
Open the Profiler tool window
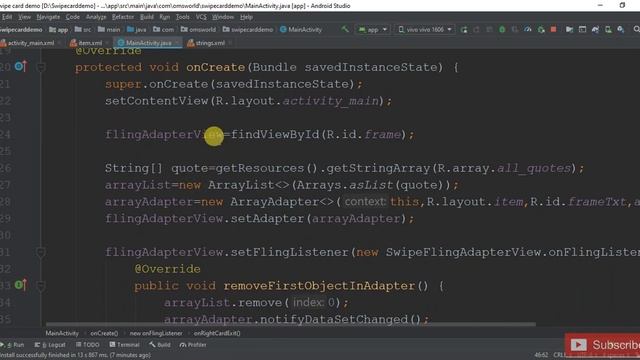click(193, 345)
